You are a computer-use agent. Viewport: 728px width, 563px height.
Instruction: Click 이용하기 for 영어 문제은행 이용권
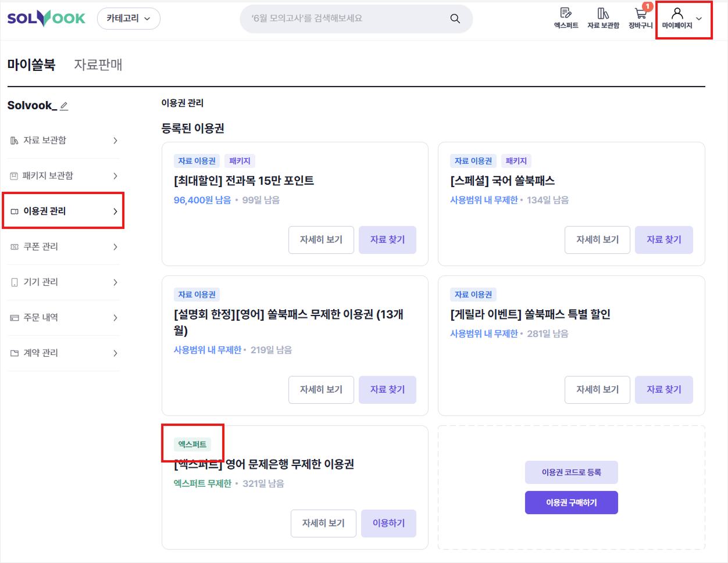(x=388, y=523)
